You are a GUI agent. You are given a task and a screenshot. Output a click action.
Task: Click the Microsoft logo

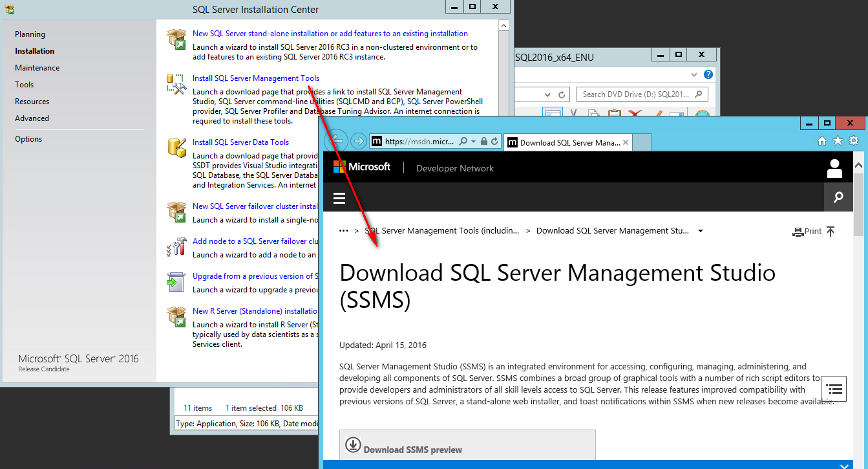click(x=362, y=167)
